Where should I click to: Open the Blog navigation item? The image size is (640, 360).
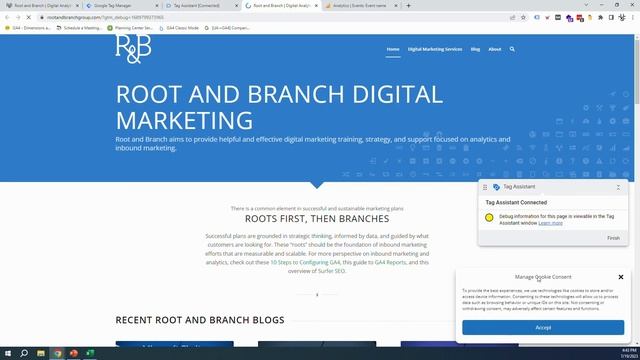[475, 49]
